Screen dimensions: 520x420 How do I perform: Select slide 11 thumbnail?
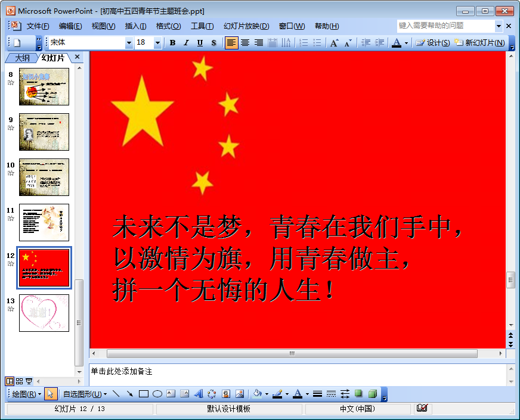point(44,223)
